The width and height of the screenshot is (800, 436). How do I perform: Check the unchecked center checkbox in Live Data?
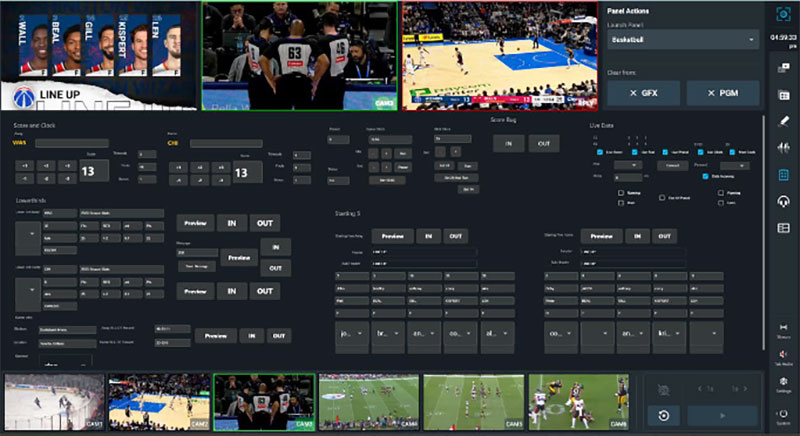[x=662, y=197]
